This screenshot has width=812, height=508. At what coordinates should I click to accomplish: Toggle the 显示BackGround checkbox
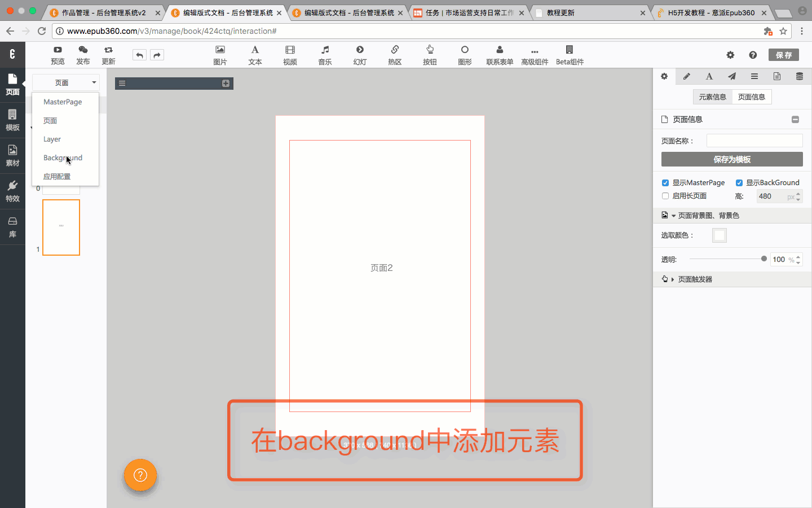click(x=739, y=183)
